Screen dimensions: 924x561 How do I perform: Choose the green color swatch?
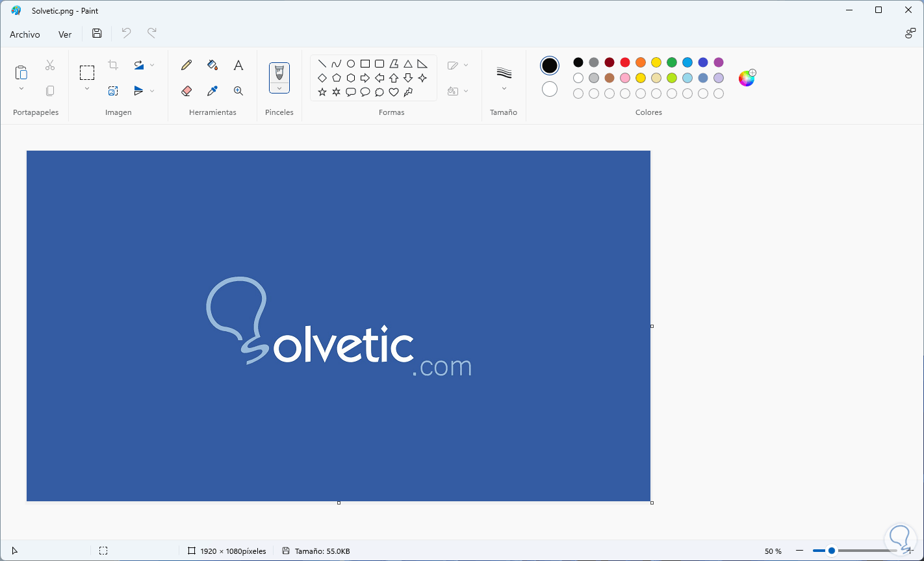tap(672, 62)
